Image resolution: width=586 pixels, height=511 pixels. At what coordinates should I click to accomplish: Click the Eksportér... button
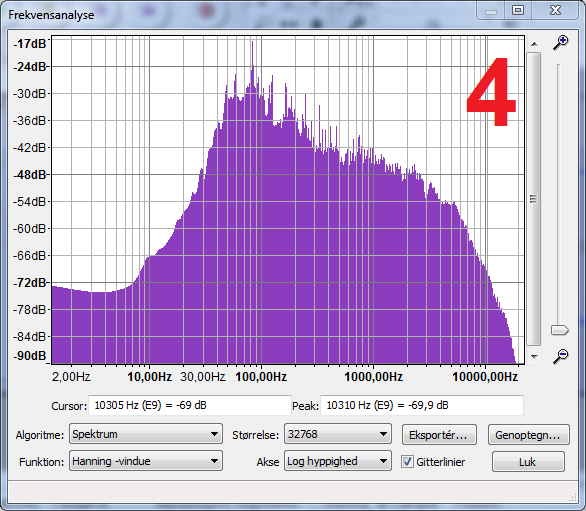(x=439, y=435)
